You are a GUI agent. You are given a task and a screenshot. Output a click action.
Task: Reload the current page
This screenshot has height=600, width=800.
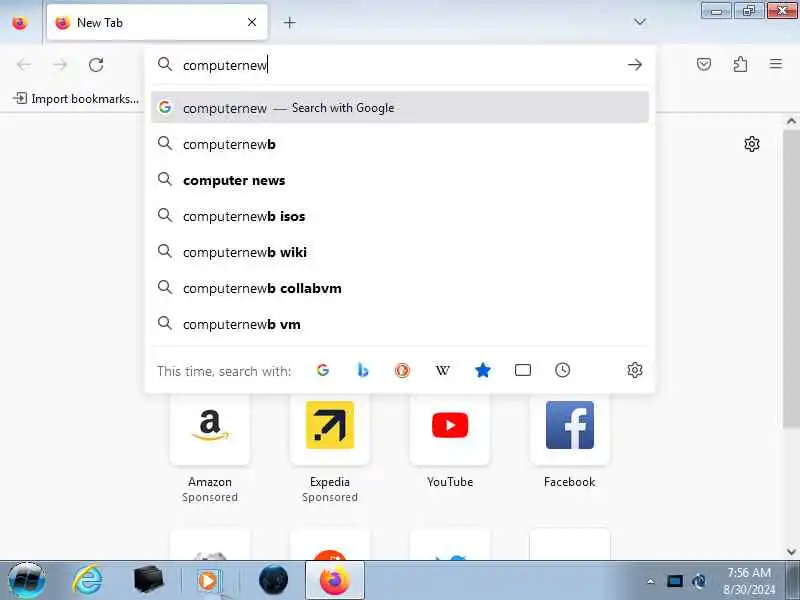(96, 65)
